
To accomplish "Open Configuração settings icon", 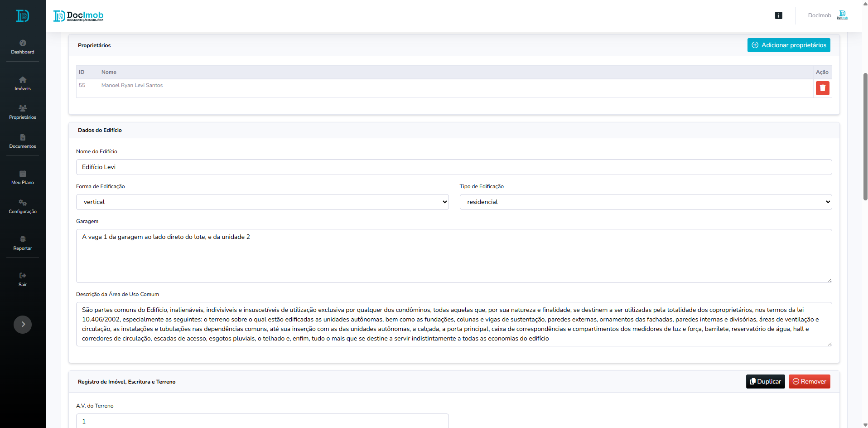I will coord(23,203).
